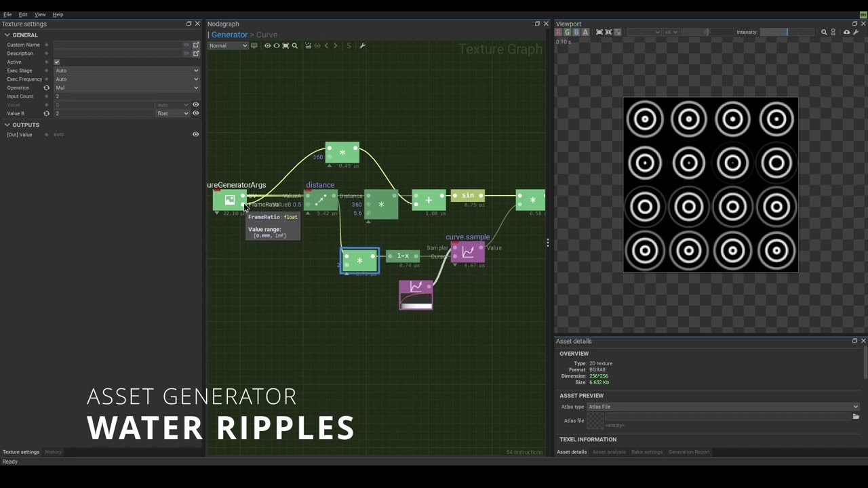Open the Exec Frequency dropdown
Image resolution: width=868 pixels, height=488 pixels.
[x=127, y=79]
